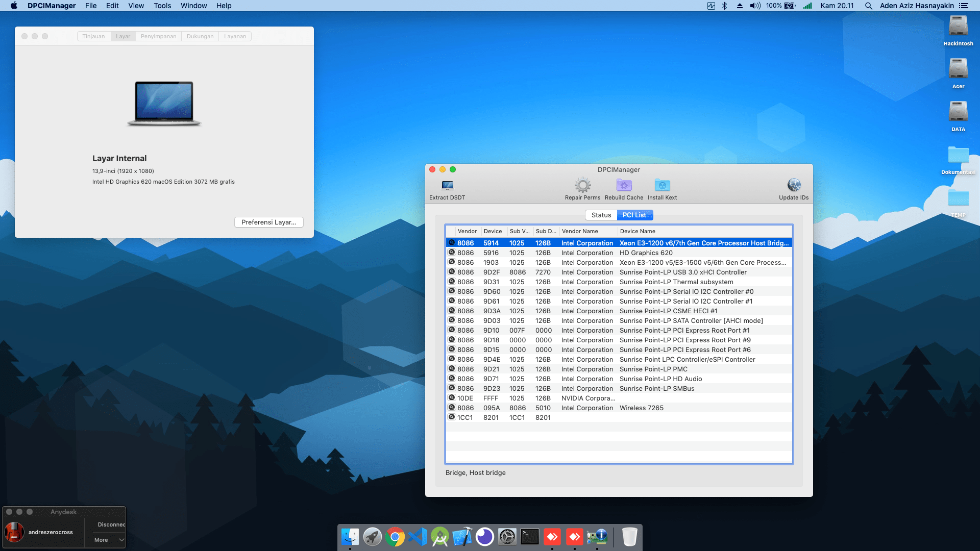This screenshot has width=980, height=551.
Task: Open the Apple menu
Action: coord(14,6)
